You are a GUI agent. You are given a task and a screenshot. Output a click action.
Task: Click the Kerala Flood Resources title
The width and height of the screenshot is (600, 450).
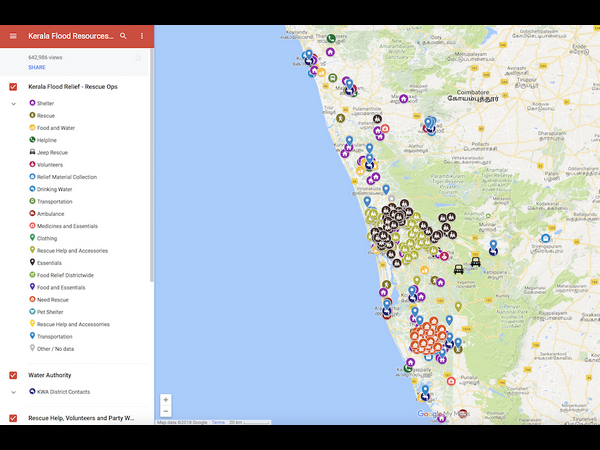point(71,36)
